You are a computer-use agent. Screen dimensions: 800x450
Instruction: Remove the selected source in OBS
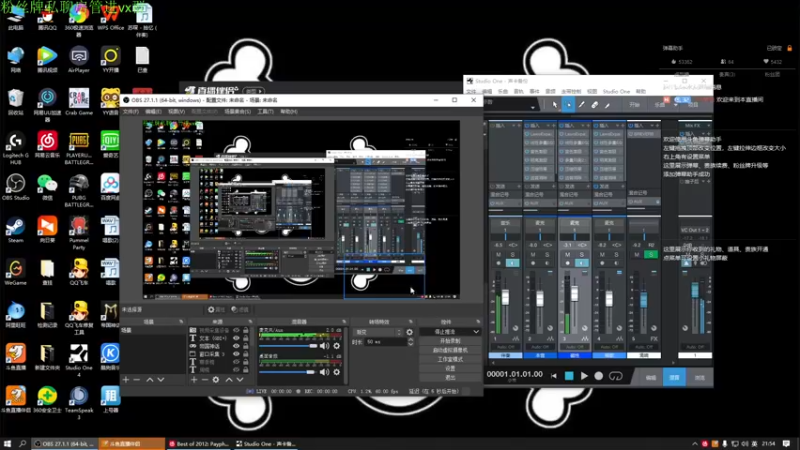click(205, 380)
